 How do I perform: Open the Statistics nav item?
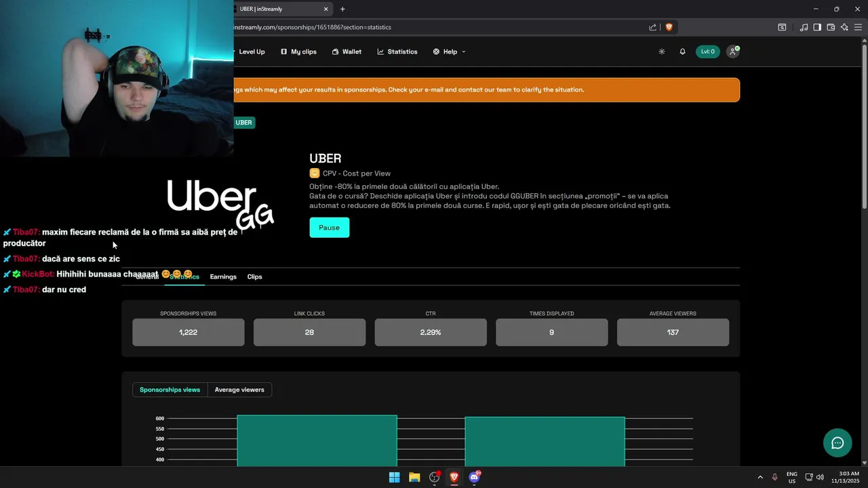pos(397,52)
